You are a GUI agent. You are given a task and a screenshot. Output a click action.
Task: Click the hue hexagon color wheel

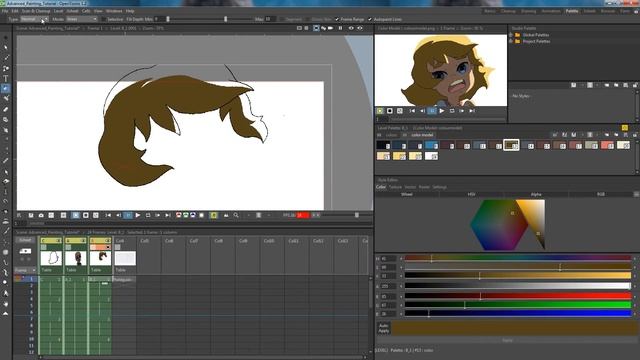[x=499, y=225]
